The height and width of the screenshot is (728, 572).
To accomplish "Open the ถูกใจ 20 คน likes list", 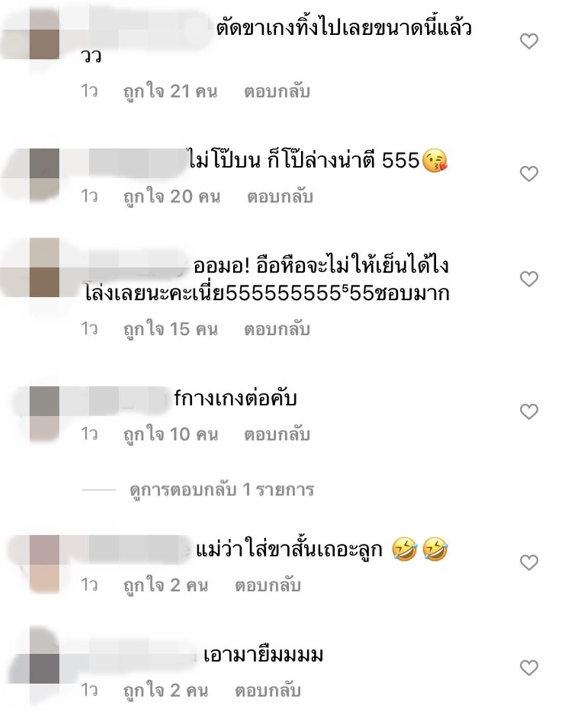I will coord(172,197).
